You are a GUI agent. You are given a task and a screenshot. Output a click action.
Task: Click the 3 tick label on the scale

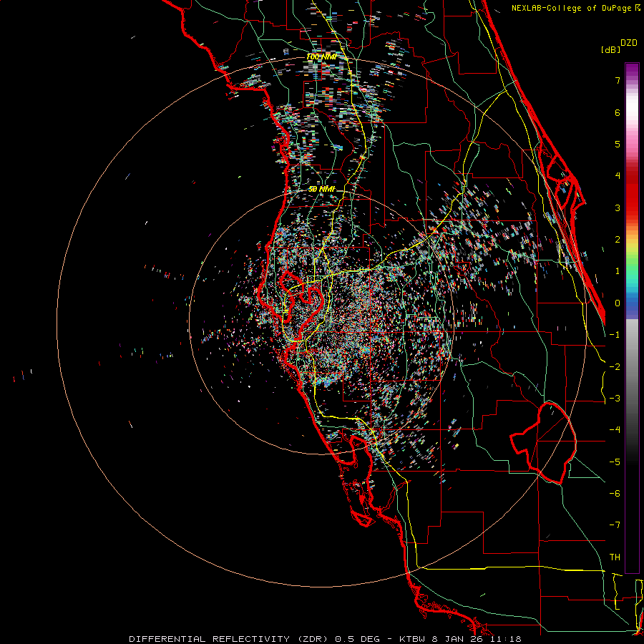click(618, 208)
